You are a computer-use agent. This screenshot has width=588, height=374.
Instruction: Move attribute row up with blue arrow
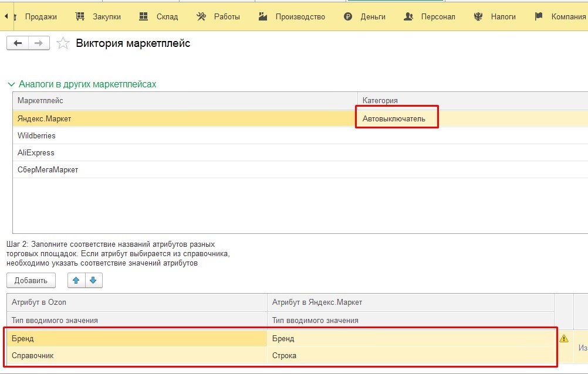coord(76,280)
